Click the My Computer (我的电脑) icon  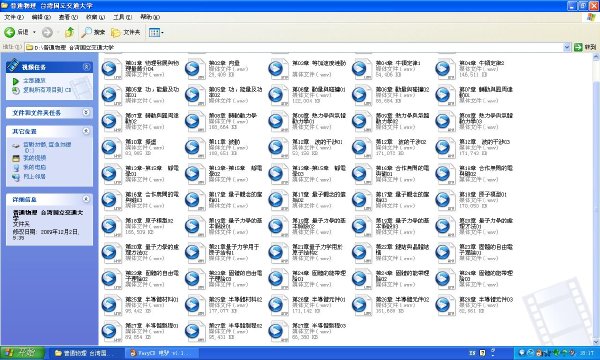[x=16, y=168]
